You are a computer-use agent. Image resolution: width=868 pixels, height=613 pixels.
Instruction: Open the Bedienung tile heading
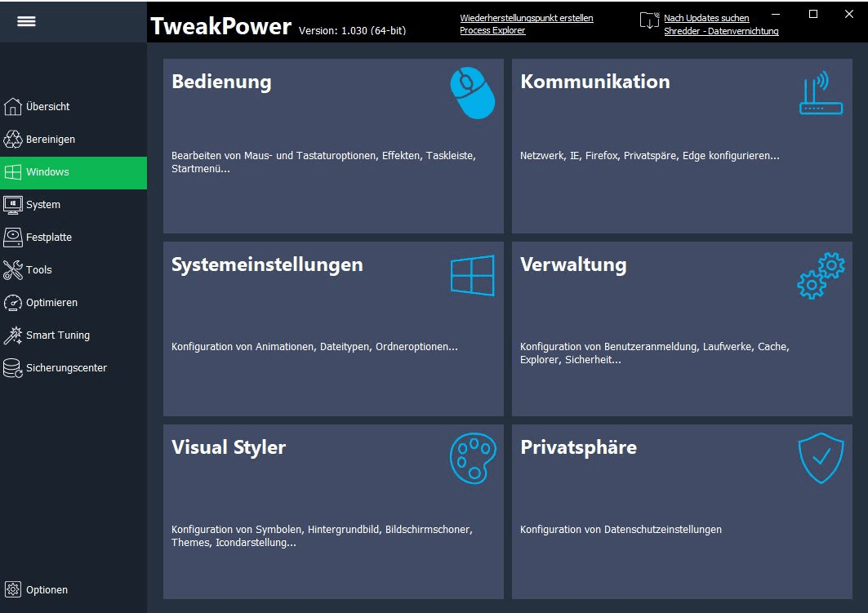click(221, 82)
